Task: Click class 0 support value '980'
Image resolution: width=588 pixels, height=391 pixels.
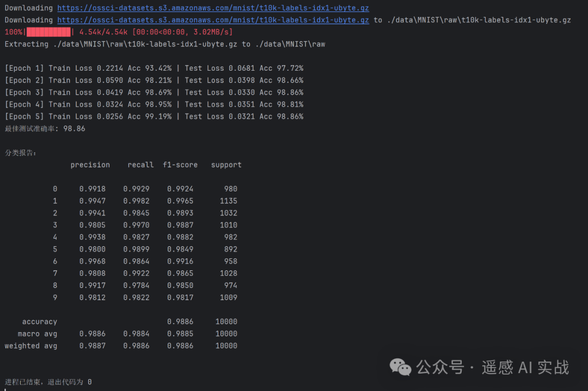Action: (231, 189)
